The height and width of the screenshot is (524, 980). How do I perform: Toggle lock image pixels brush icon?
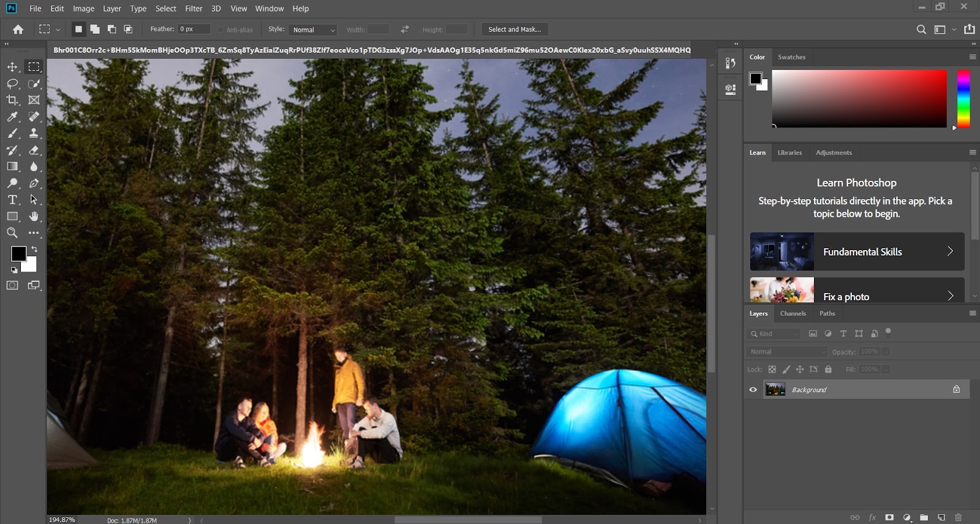[786, 370]
